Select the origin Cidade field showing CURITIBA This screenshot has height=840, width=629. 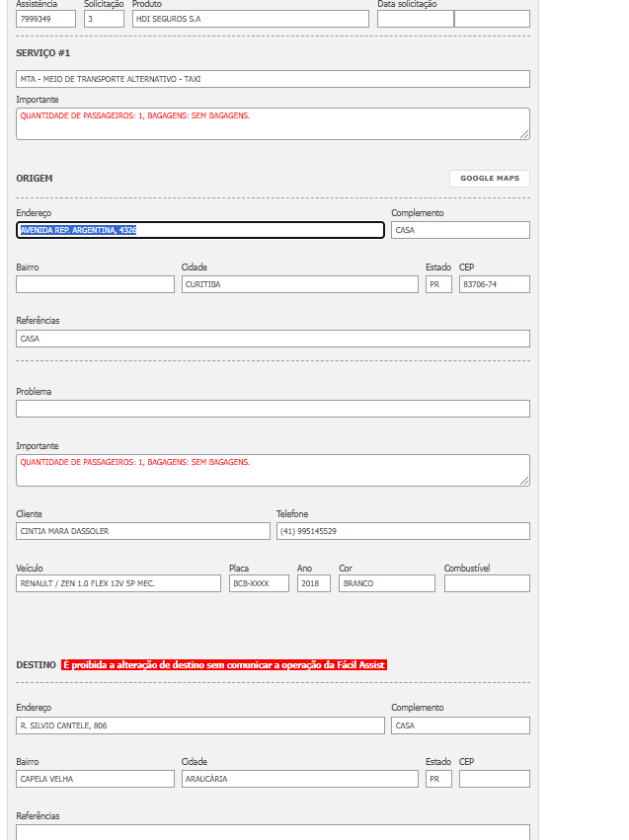tap(300, 284)
